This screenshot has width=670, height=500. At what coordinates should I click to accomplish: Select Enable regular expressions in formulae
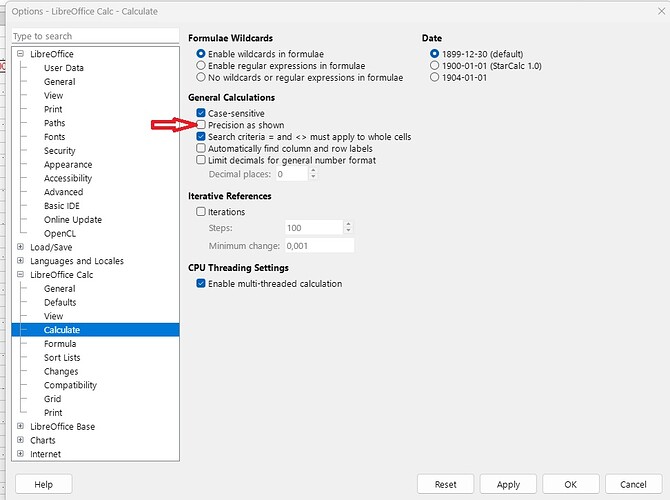pos(201,66)
